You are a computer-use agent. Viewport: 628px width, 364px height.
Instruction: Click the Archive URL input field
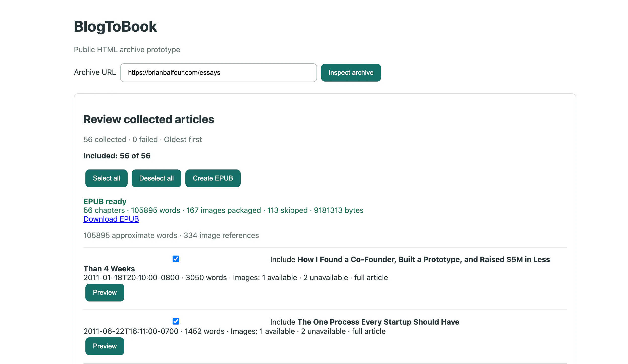[x=218, y=73]
